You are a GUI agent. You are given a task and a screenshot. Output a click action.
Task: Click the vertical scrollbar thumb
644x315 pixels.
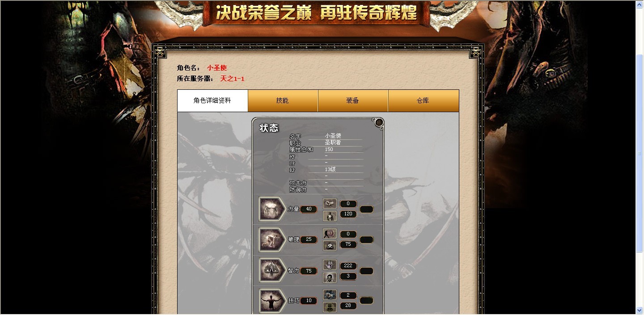click(640, 153)
